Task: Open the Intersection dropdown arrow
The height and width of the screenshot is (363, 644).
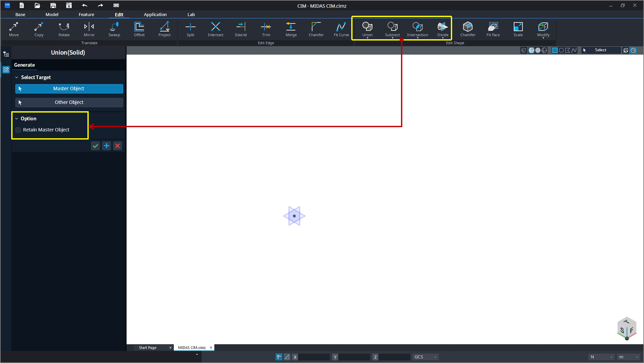Action: tap(417, 38)
